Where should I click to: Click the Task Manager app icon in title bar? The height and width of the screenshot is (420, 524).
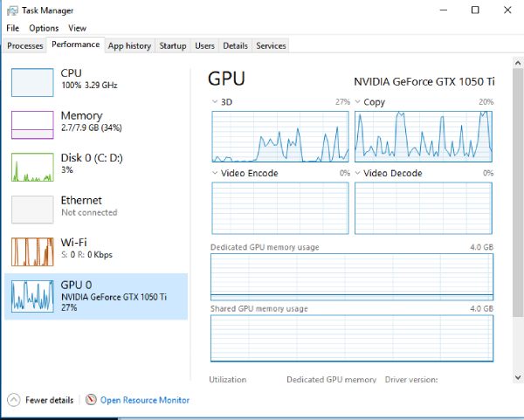pos(12,10)
